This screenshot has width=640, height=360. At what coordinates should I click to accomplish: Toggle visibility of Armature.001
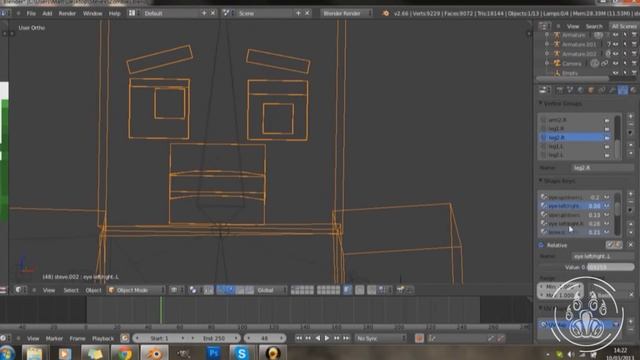[x=615, y=44]
